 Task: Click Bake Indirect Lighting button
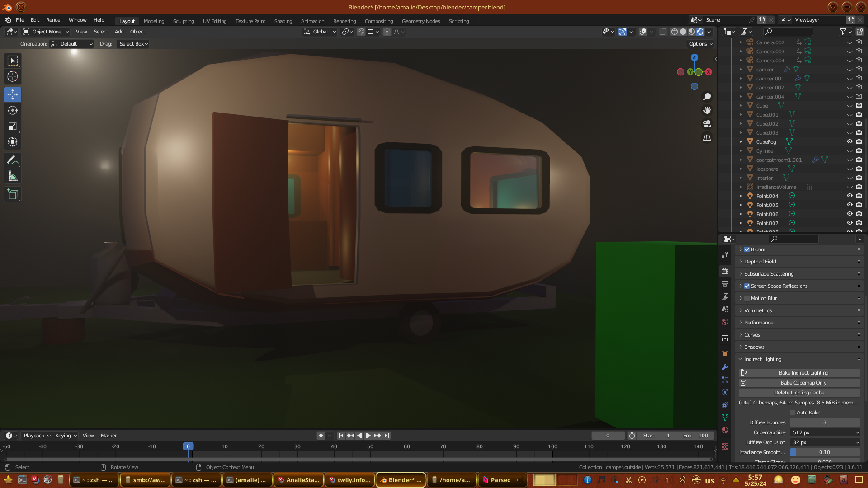click(x=799, y=373)
